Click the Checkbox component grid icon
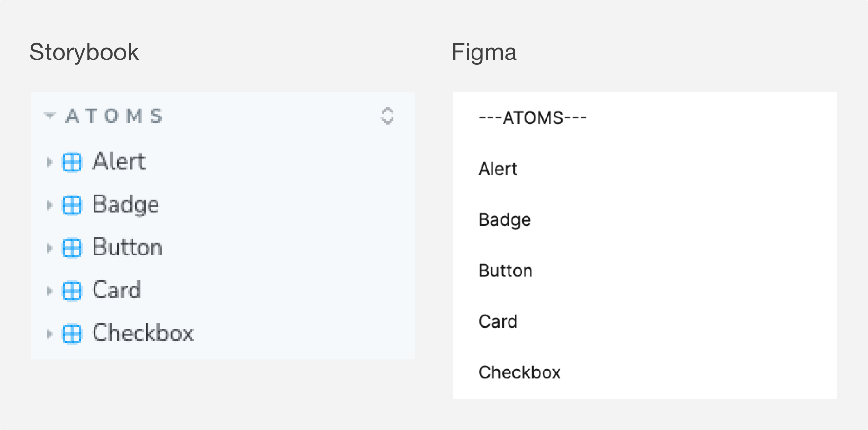Viewport: 868px width, 430px height. (x=72, y=334)
